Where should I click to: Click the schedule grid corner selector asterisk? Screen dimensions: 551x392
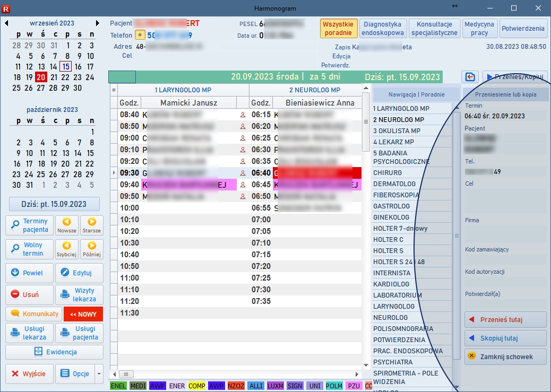[x=113, y=90]
